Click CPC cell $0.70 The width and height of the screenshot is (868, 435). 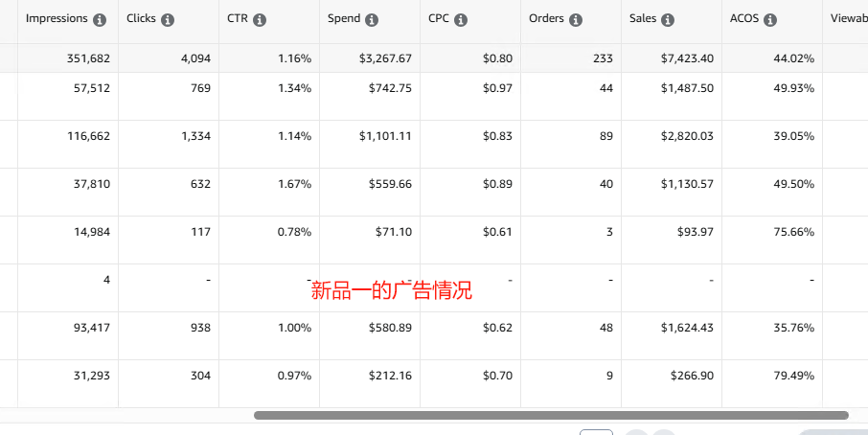click(497, 376)
